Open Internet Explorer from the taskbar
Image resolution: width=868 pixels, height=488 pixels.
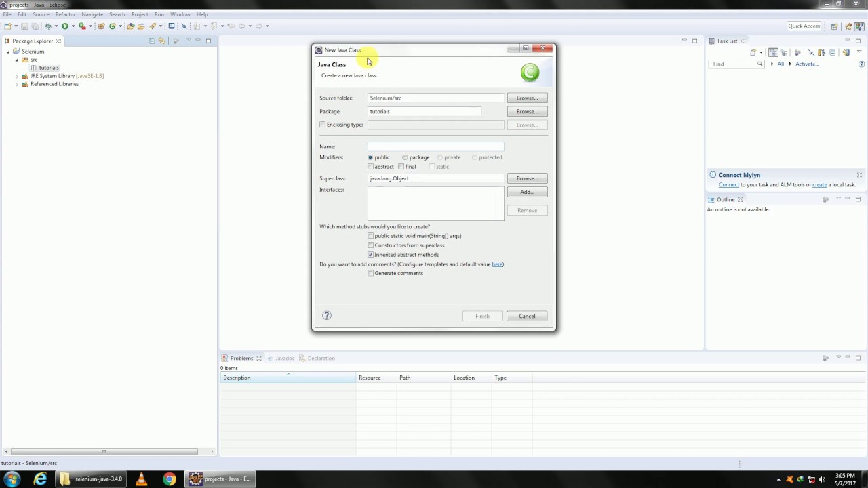[41, 479]
